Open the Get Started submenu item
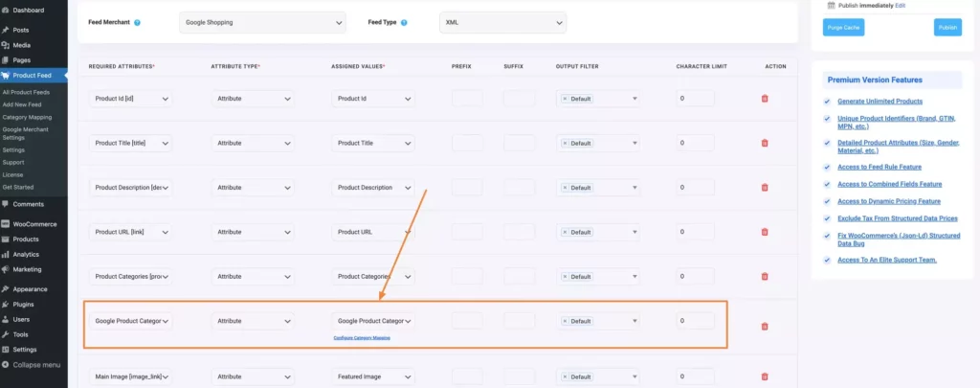The image size is (980, 388). click(x=18, y=187)
